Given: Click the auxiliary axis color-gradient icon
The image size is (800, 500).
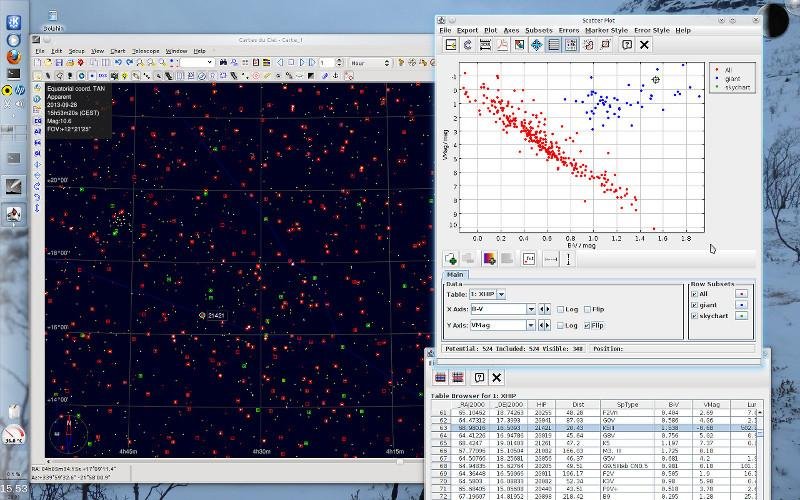Looking at the screenshot, I should click(x=489, y=258).
